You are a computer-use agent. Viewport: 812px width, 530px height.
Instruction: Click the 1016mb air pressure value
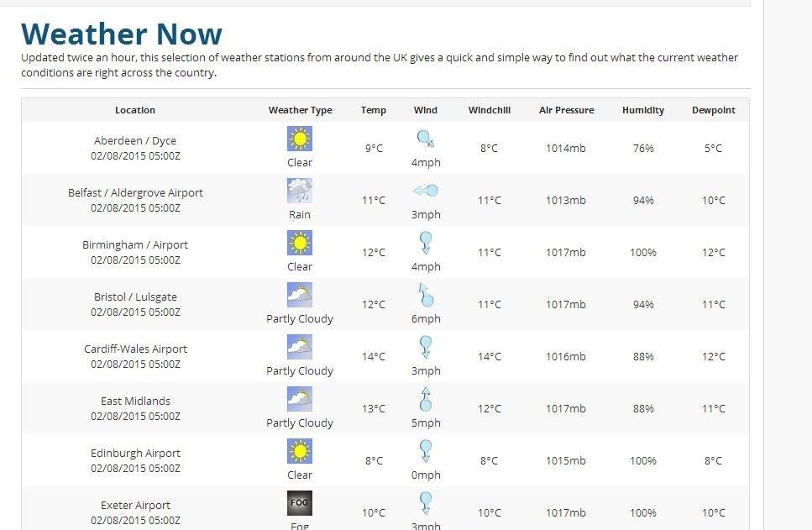(565, 356)
